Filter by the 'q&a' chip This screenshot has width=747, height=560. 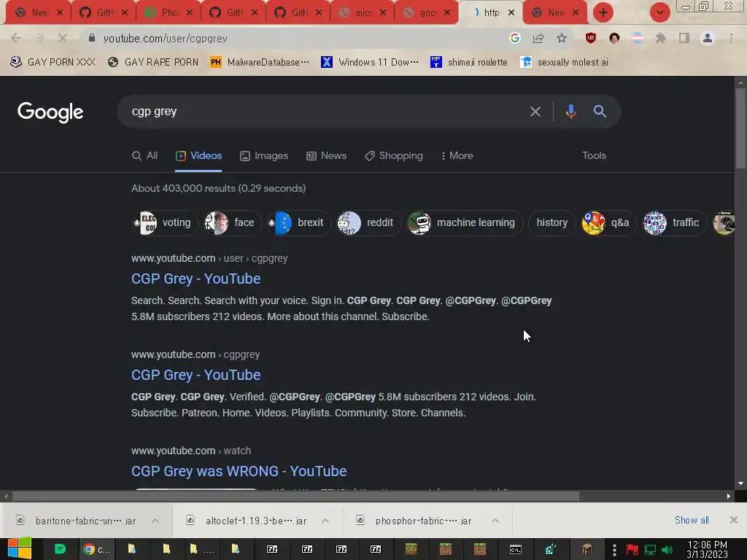pyautogui.click(x=608, y=222)
